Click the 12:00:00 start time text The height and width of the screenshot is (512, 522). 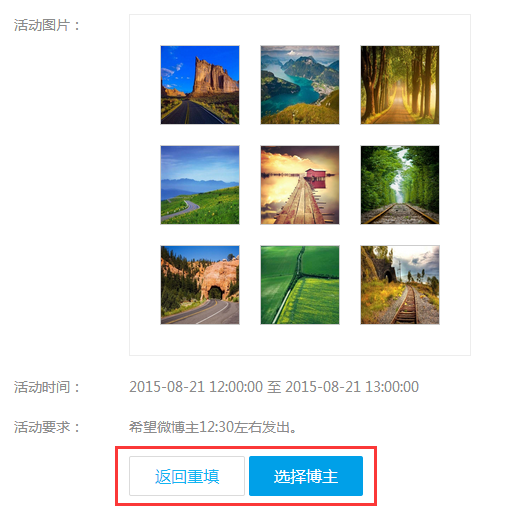pyautogui.click(x=236, y=387)
